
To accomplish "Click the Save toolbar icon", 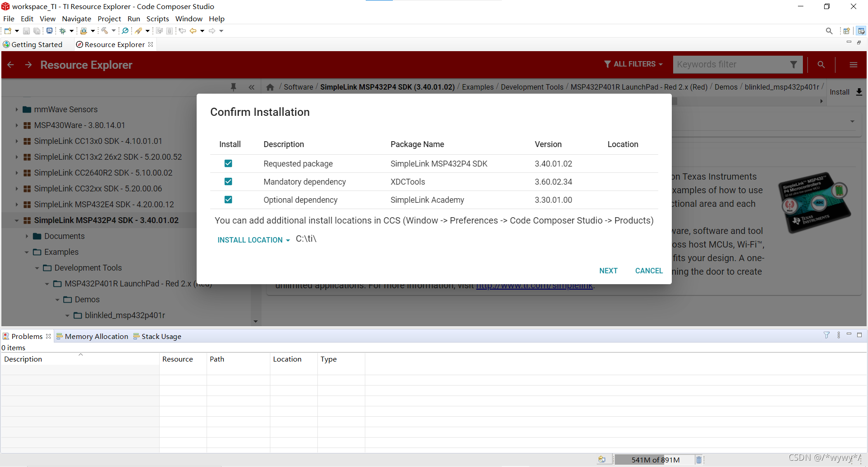I will coord(26,31).
